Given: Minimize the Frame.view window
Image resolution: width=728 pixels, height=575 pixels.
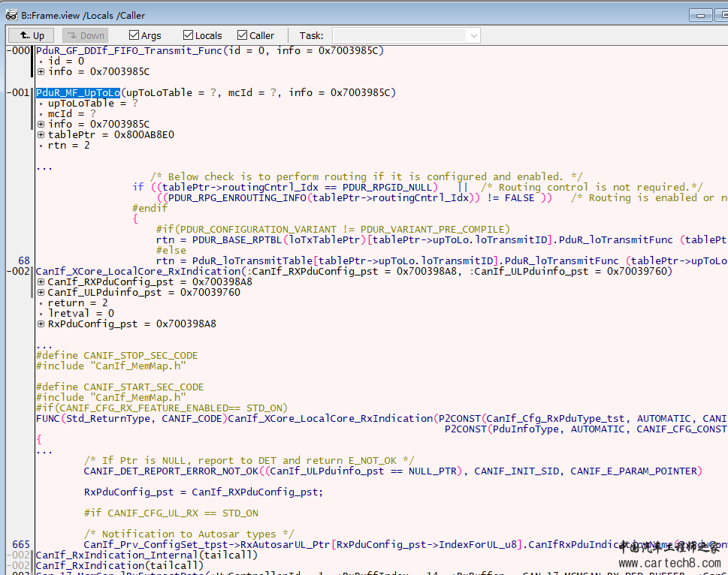Looking at the screenshot, I should pos(701,15).
